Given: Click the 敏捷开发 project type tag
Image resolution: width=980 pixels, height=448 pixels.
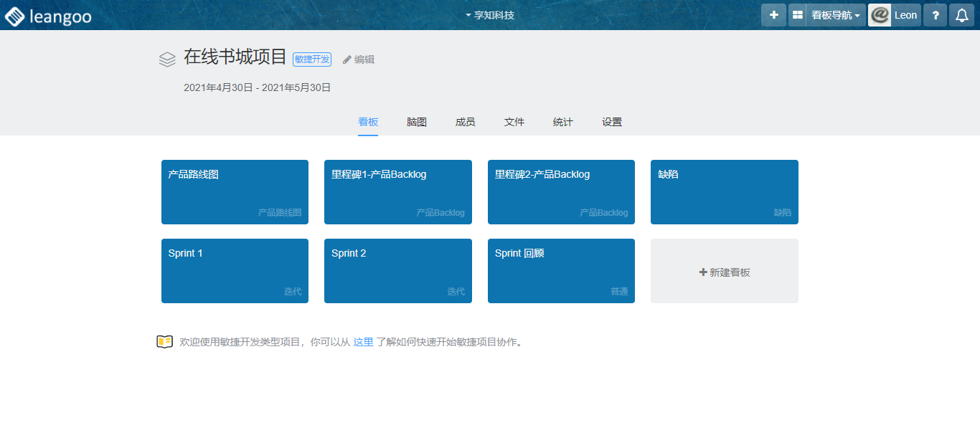Looking at the screenshot, I should 312,59.
